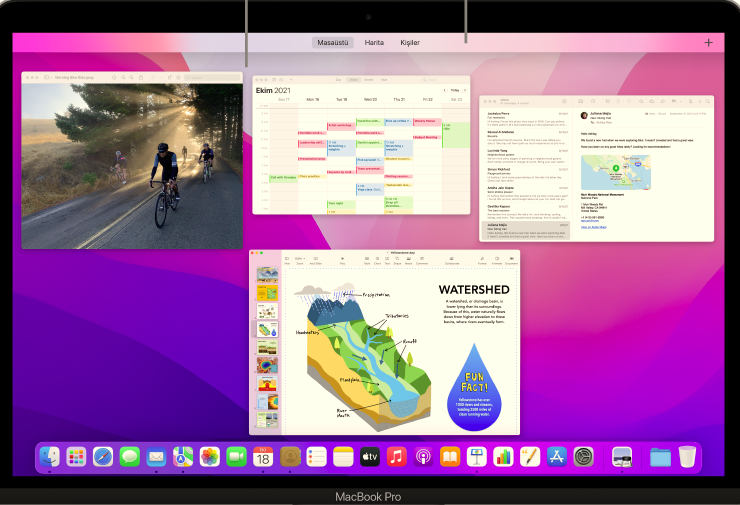Image resolution: width=740 pixels, height=505 pixels.
Task: Open Podcasts from the Dock
Action: click(x=423, y=457)
